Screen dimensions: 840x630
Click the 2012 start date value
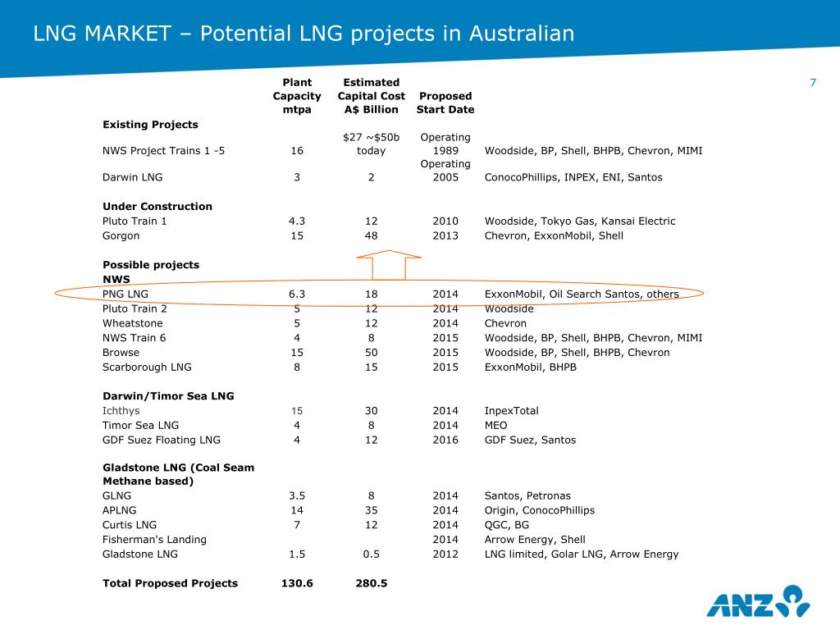(x=445, y=555)
